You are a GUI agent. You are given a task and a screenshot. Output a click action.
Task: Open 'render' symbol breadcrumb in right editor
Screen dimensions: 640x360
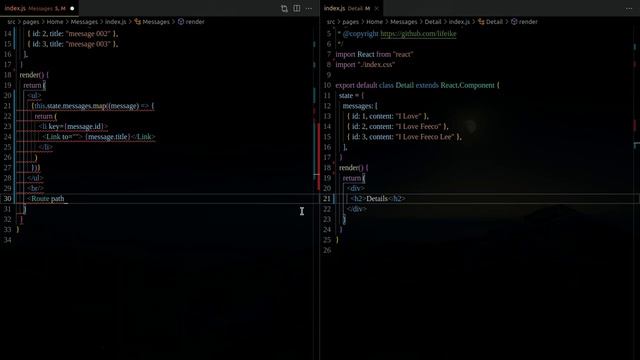524,22
